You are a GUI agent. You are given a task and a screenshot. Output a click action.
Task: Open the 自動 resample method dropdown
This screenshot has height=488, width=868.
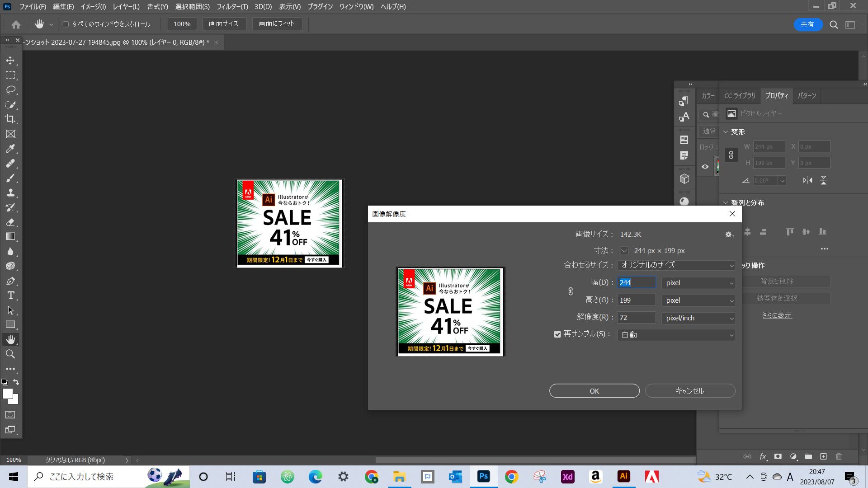(676, 334)
